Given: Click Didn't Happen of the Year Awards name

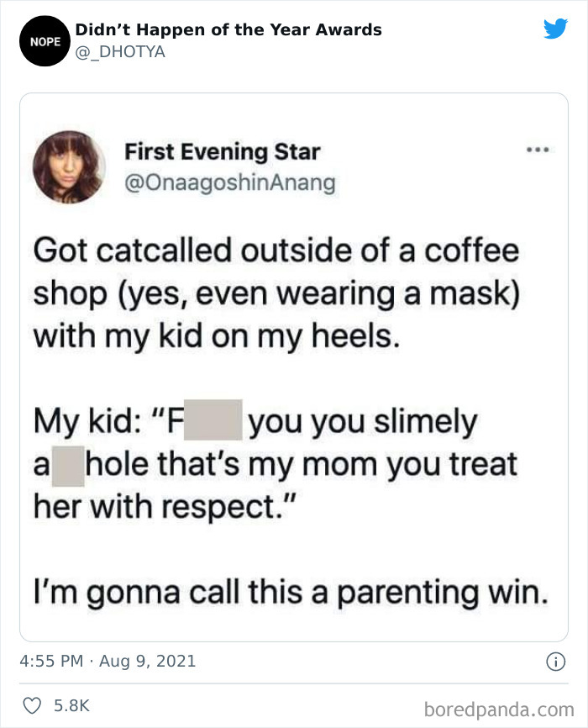Looking at the screenshot, I should tap(228, 29).
